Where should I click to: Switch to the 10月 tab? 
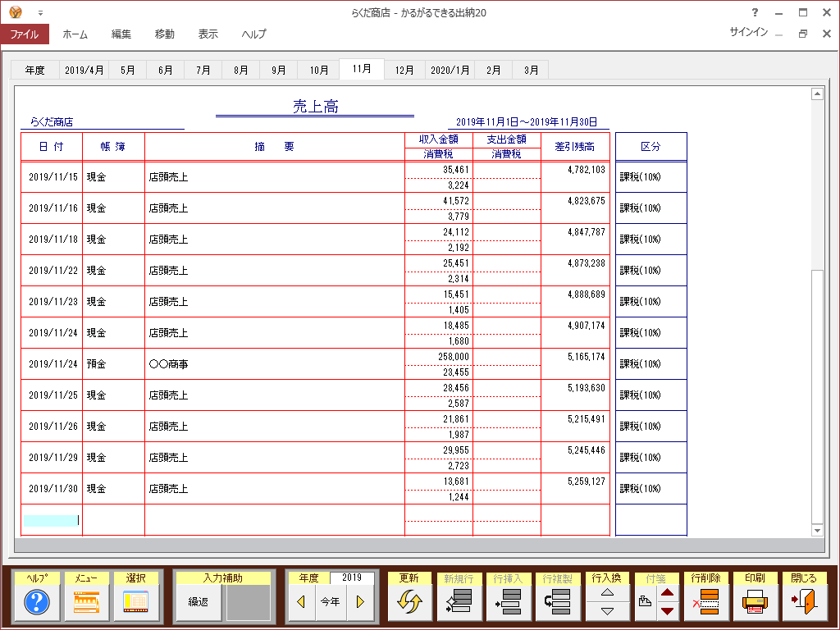tap(319, 71)
